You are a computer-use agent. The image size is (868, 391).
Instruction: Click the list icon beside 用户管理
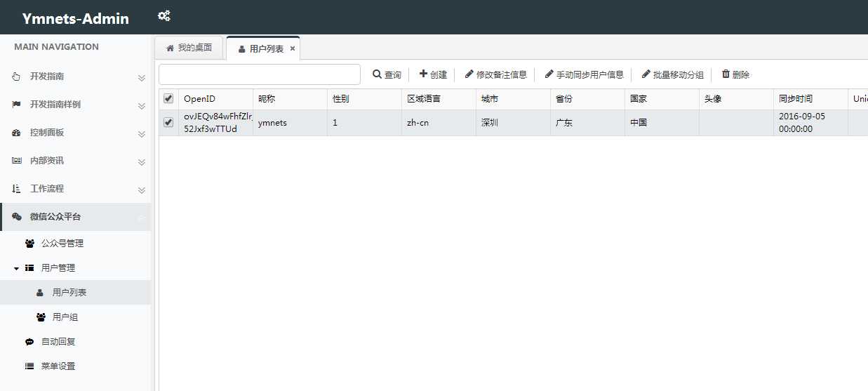(x=29, y=268)
